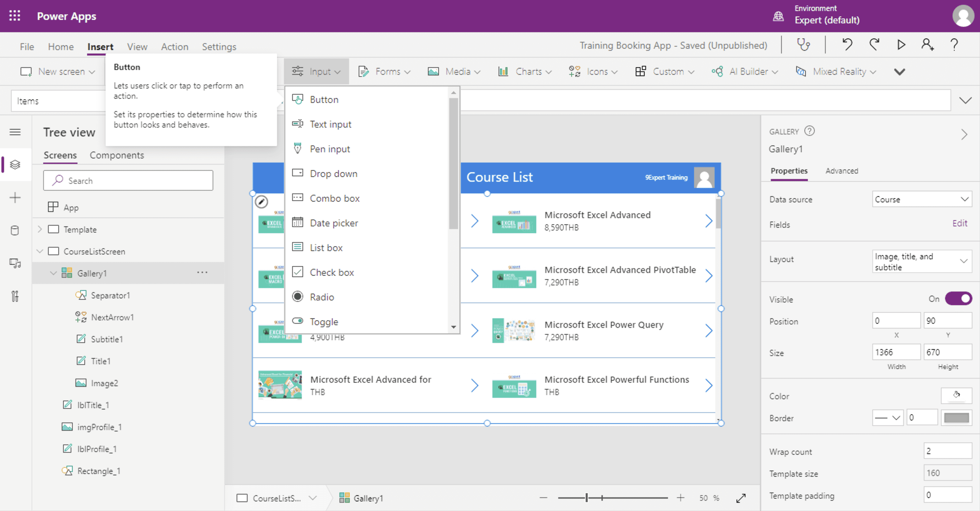Select the Pen input control
The width and height of the screenshot is (980, 511).
click(330, 148)
